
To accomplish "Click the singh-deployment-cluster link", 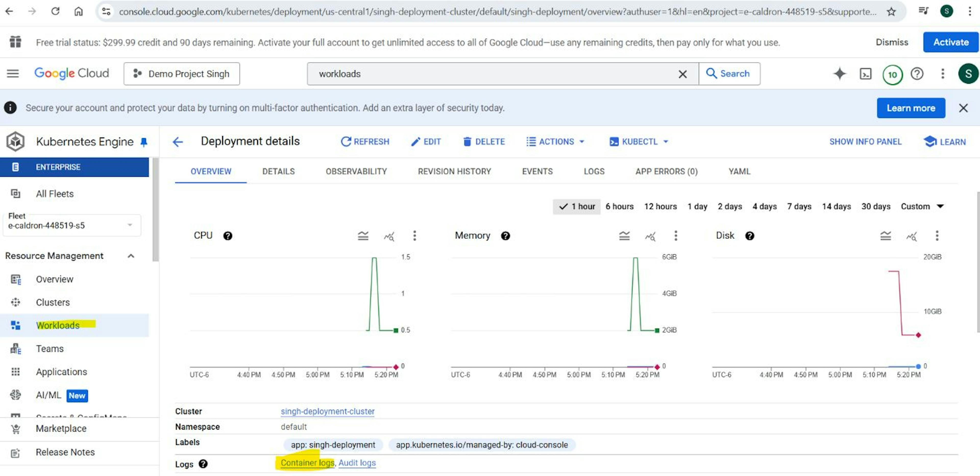I will point(327,411).
